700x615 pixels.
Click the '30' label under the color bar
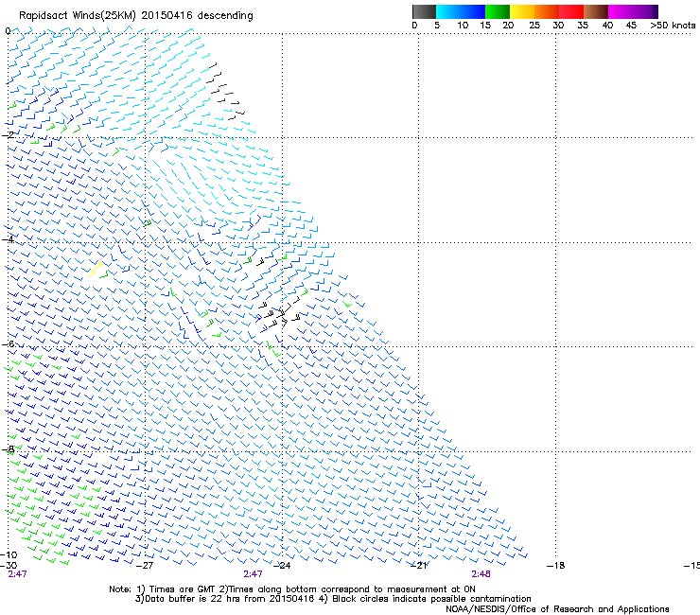click(x=558, y=26)
